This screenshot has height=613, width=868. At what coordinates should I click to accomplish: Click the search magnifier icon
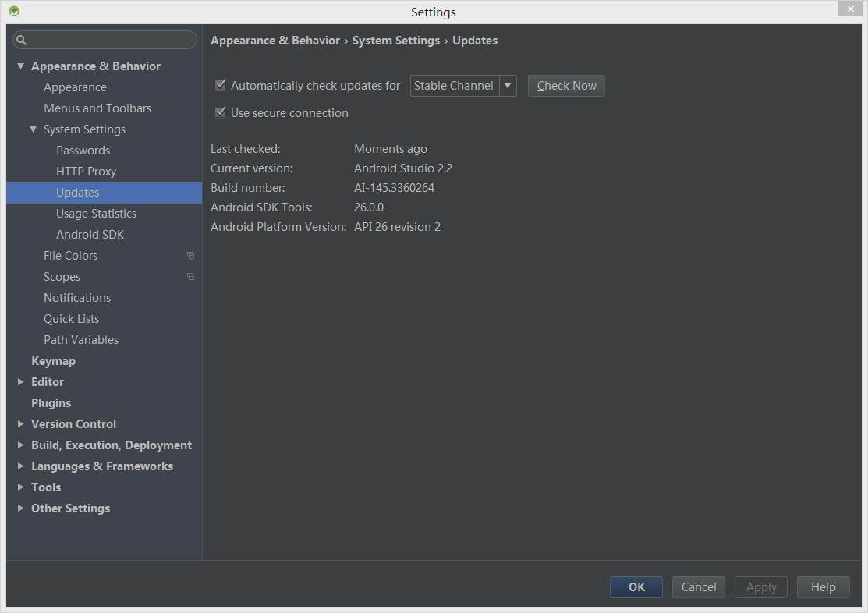[22, 40]
